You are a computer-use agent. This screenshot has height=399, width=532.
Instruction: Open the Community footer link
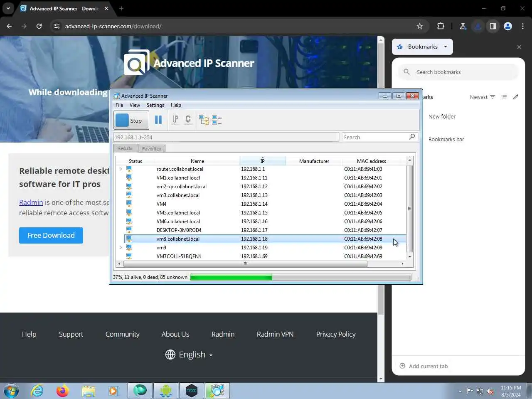[x=122, y=334]
